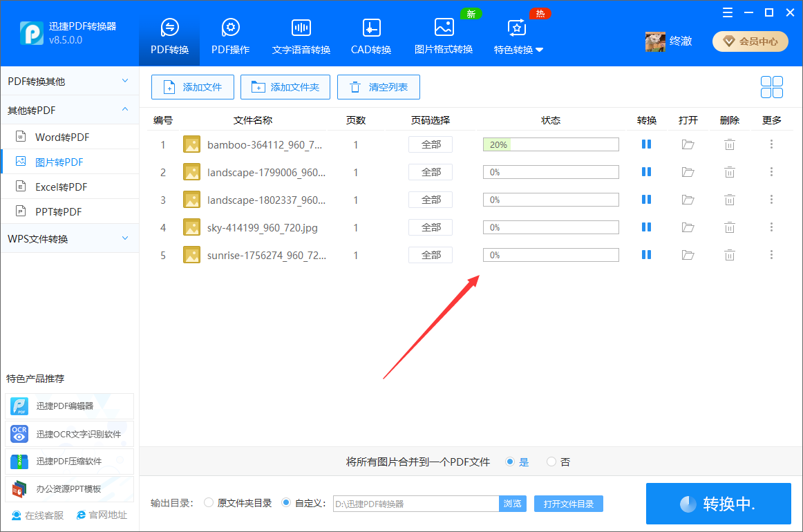803x532 pixels.
Task: Open page selection 全部 for sky-414199
Action: click(430, 227)
